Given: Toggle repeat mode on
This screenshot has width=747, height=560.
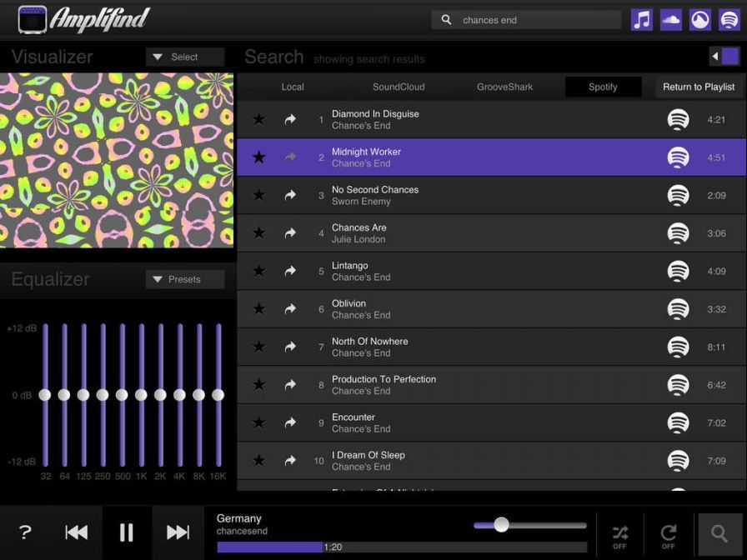Looking at the screenshot, I should [x=668, y=535].
